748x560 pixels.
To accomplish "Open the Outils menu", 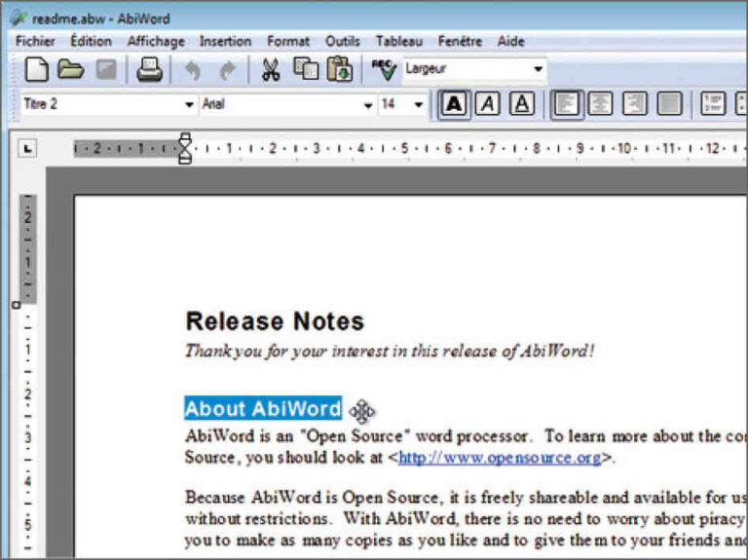I will click(x=343, y=42).
